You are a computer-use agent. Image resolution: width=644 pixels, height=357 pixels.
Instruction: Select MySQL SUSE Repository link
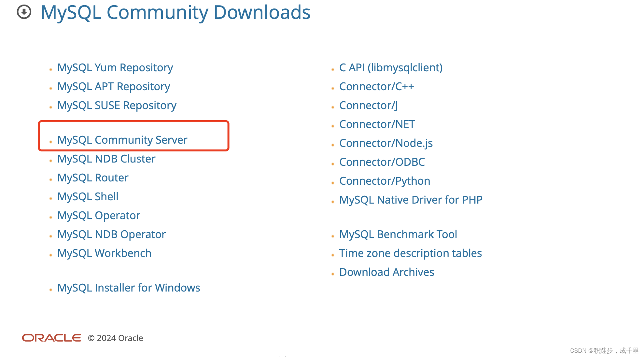(x=117, y=105)
